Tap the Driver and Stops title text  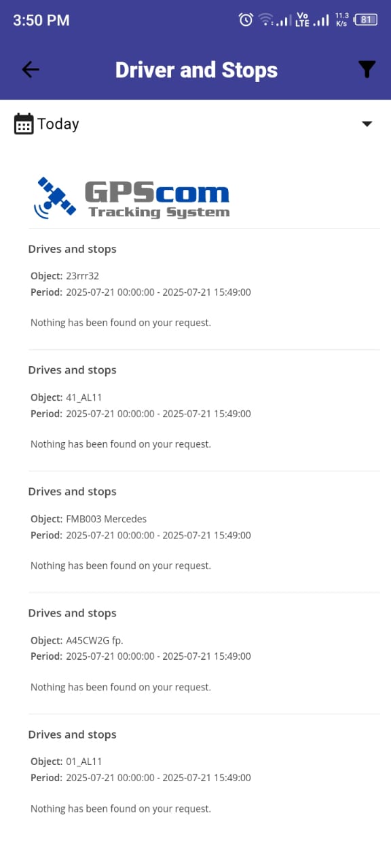coord(196,69)
